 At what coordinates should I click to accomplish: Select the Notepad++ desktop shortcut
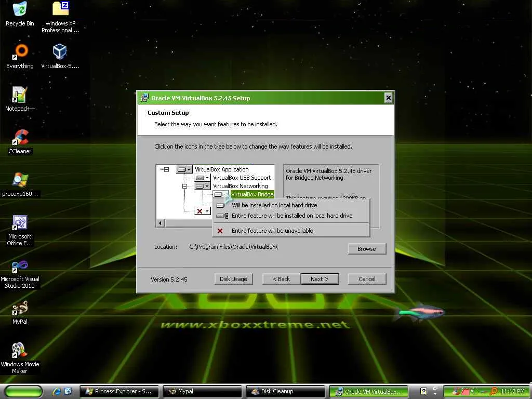20,99
